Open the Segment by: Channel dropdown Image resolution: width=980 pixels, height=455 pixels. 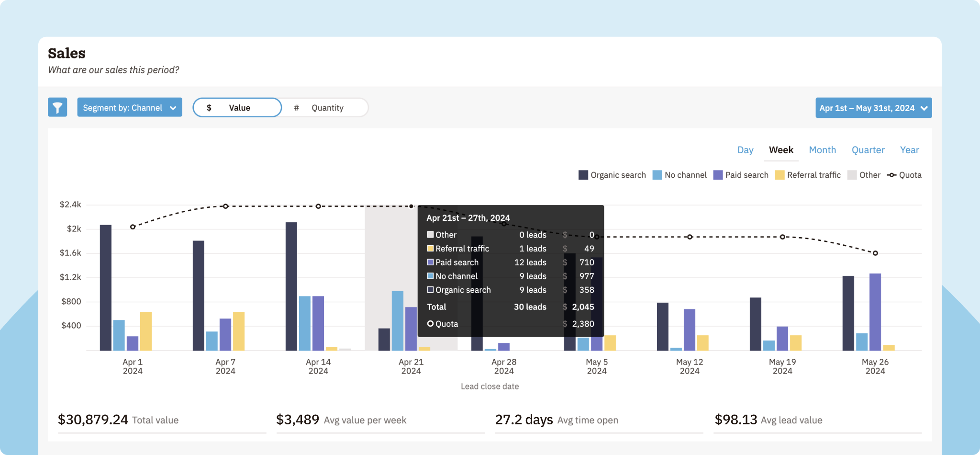(x=129, y=107)
